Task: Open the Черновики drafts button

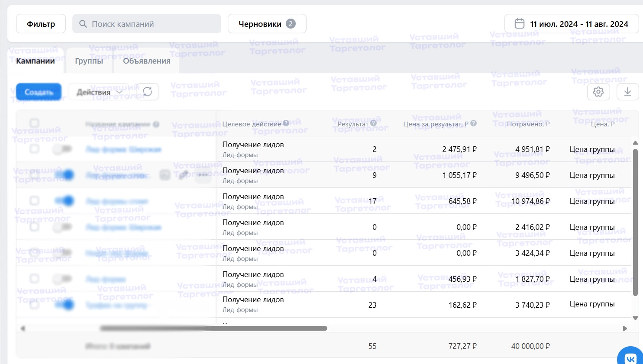Action: coord(267,24)
